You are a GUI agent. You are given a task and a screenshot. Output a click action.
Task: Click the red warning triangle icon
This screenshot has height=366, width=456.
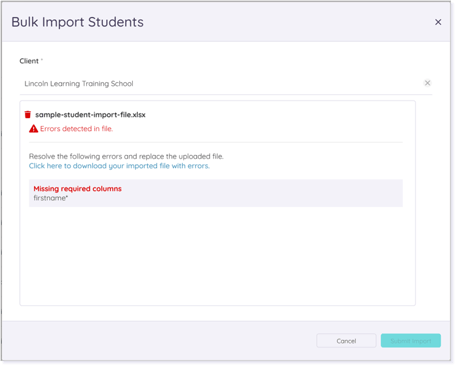(33, 129)
